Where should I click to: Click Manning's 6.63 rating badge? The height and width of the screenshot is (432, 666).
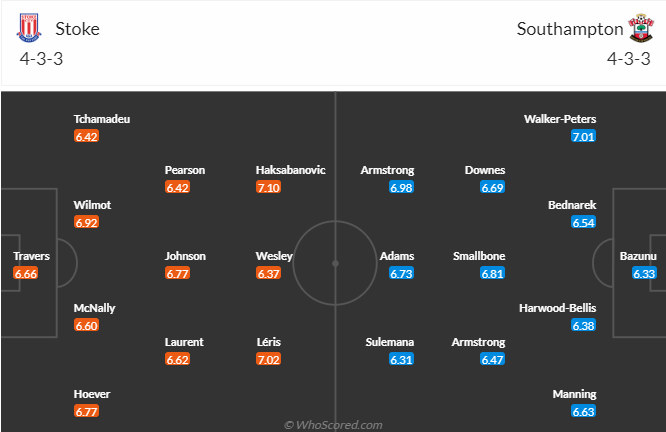[x=584, y=411]
